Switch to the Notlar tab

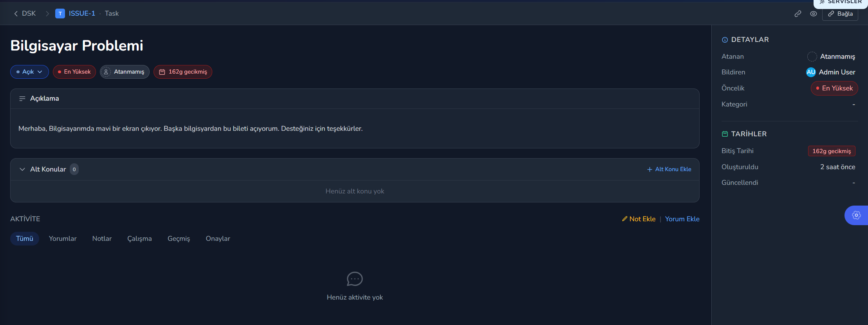point(102,238)
